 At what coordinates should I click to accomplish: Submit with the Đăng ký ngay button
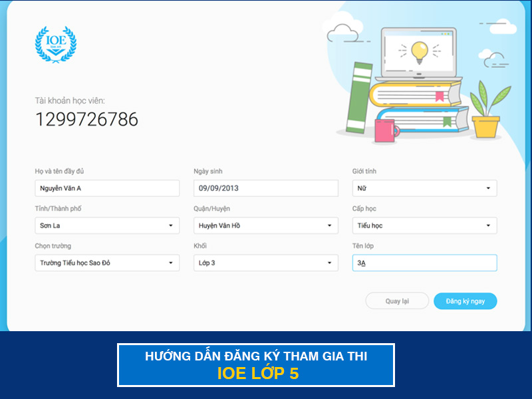pyautogui.click(x=465, y=301)
